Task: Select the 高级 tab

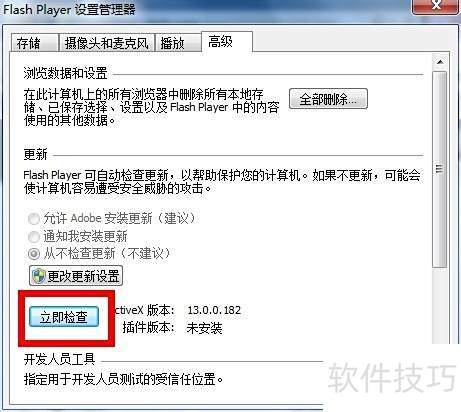Action: click(x=227, y=42)
